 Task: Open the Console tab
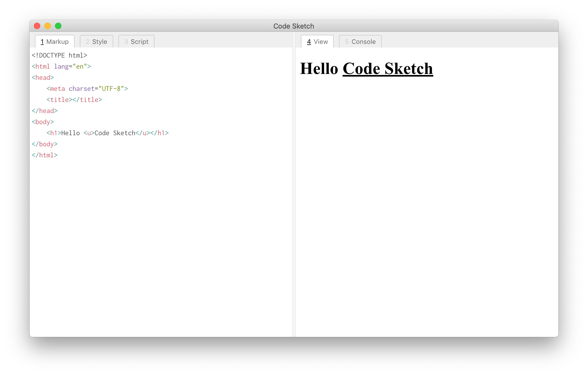(x=360, y=41)
